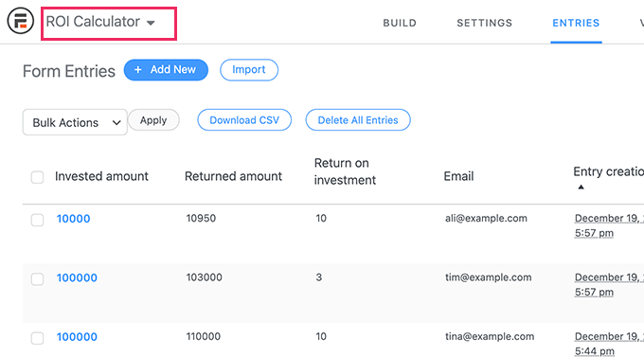Click the Apply button
The height and width of the screenshot is (357, 644).
[153, 120]
